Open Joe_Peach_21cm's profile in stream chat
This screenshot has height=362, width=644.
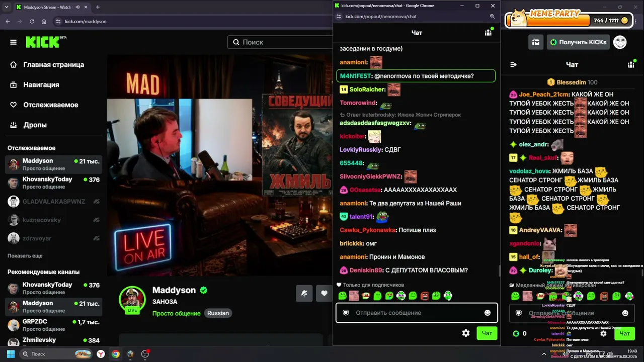tap(544, 95)
